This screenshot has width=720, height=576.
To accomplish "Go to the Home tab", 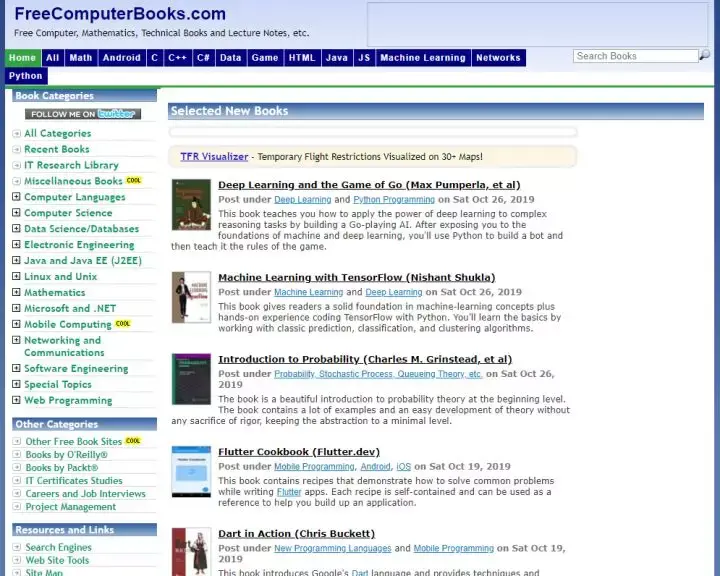I will coord(22,57).
